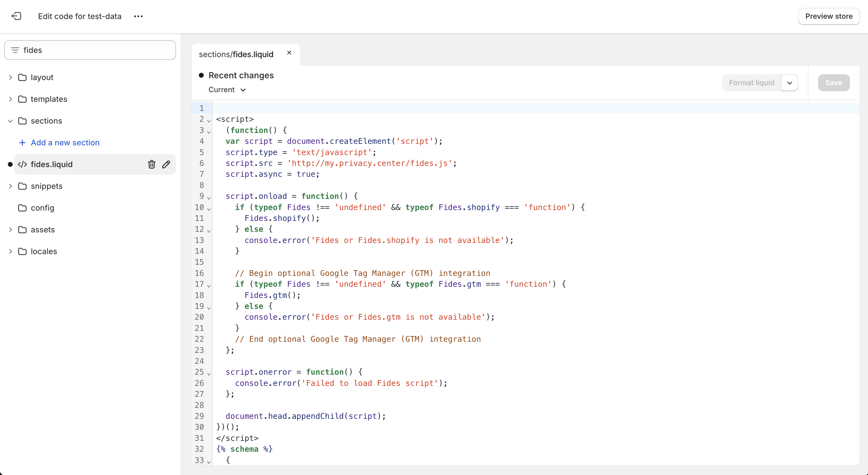The height and width of the screenshot is (475, 868).
Task: Click the 'Edit code for test-data' title
Action: [x=79, y=16]
